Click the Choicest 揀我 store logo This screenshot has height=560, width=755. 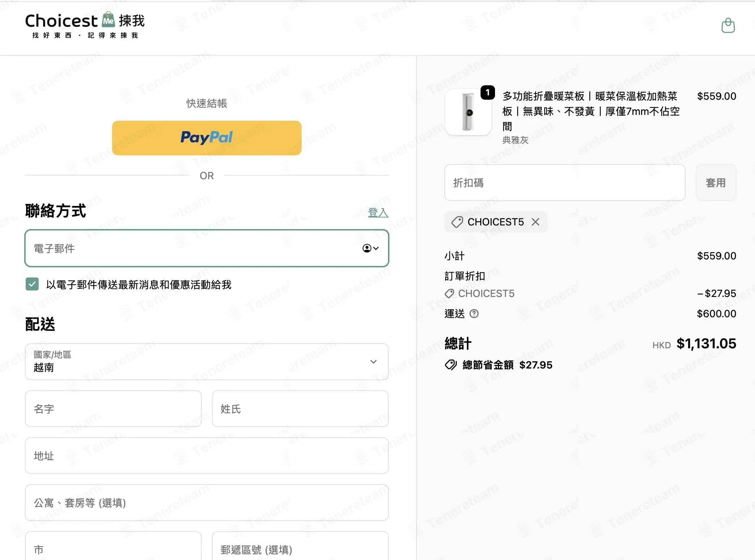coord(85,25)
